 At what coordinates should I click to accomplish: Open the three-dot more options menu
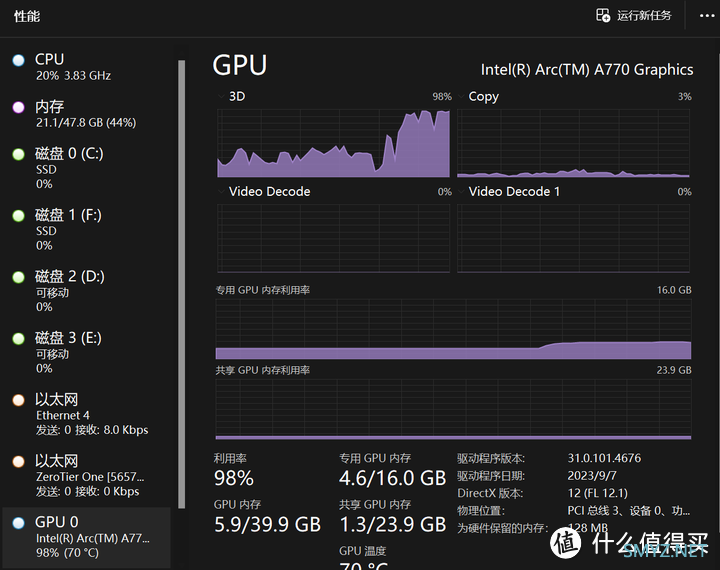click(x=706, y=16)
